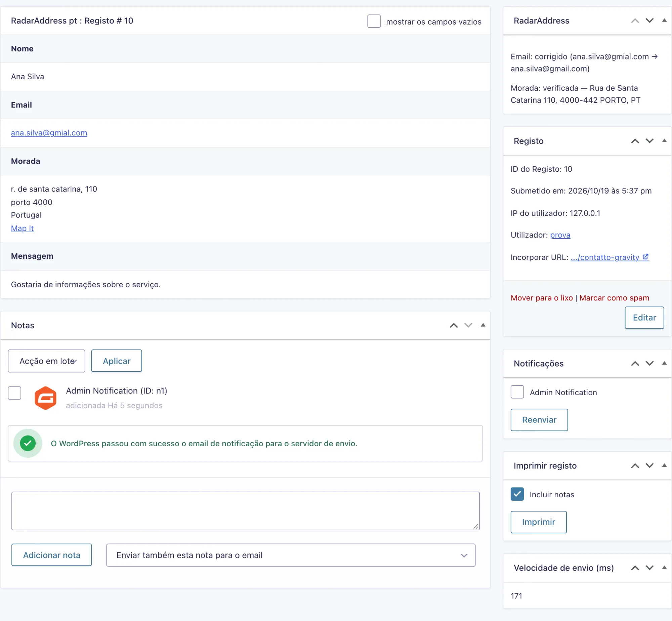Move Notificações panel down with chevron
The image size is (672, 621).
(649, 364)
